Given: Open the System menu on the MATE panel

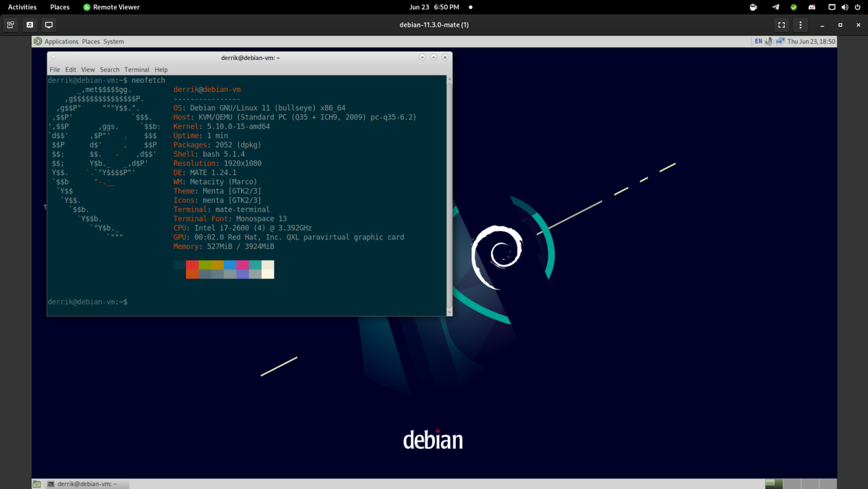Looking at the screenshot, I should point(113,41).
